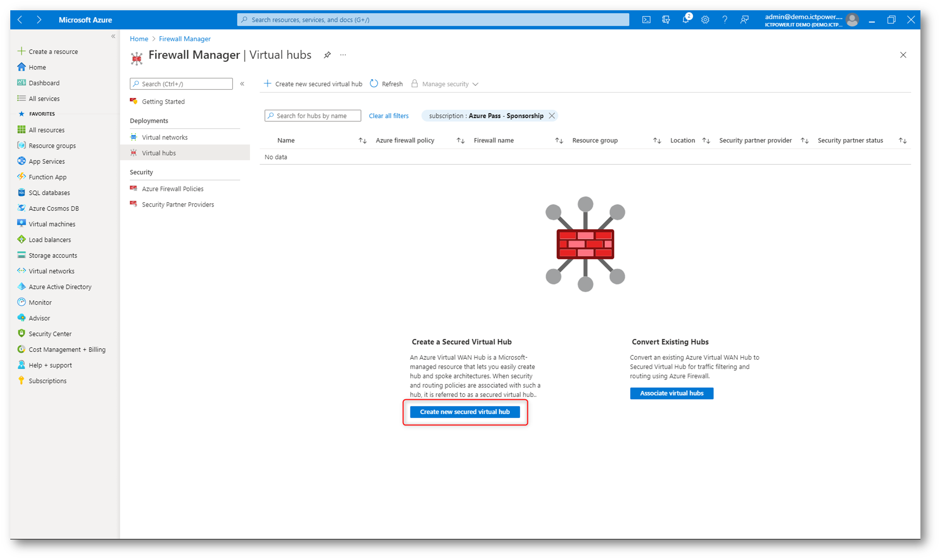Image resolution: width=941 pixels, height=560 pixels.
Task: Open the feedback icon in header
Action: (x=744, y=20)
